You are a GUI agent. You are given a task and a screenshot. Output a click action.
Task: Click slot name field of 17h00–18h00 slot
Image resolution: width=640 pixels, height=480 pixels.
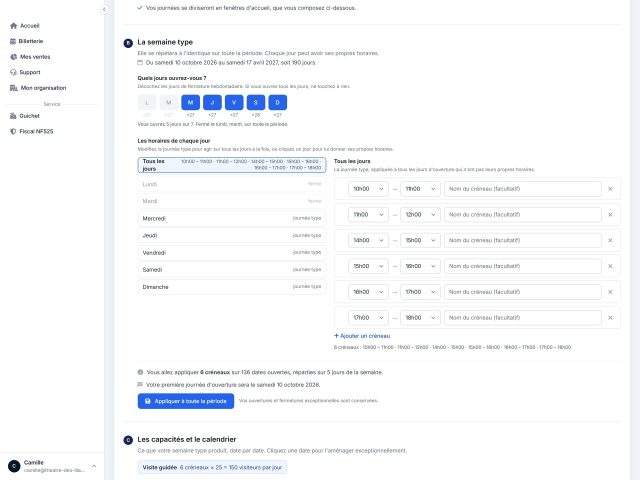[x=522, y=318]
